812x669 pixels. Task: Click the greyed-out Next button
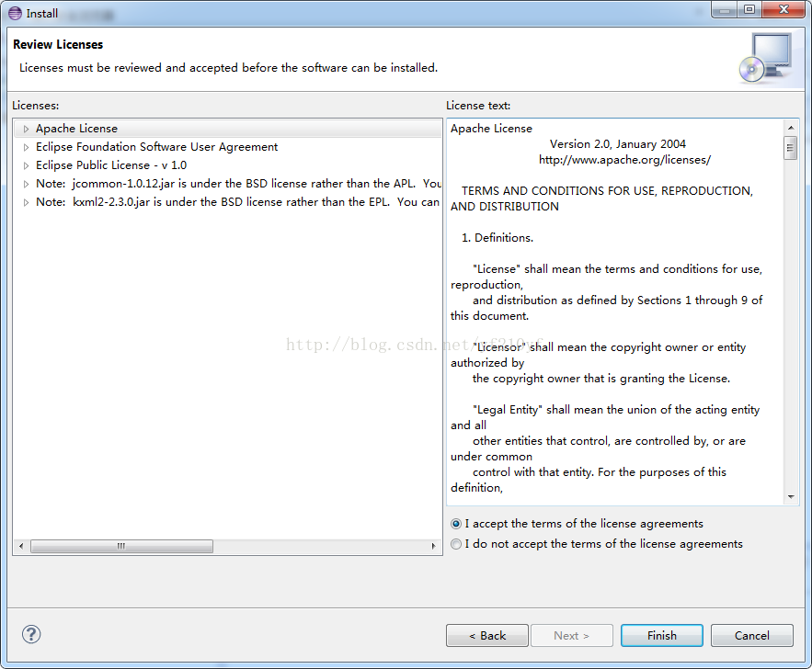coord(572,635)
